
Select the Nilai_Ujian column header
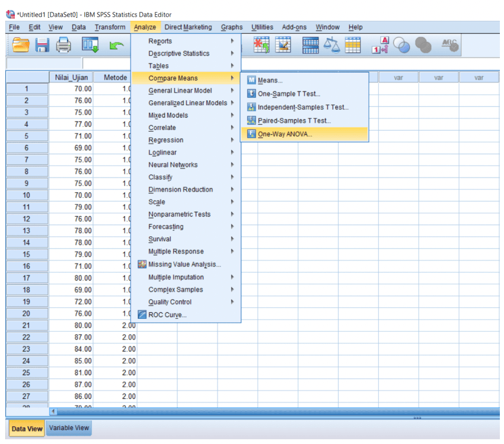coord(71,78)
